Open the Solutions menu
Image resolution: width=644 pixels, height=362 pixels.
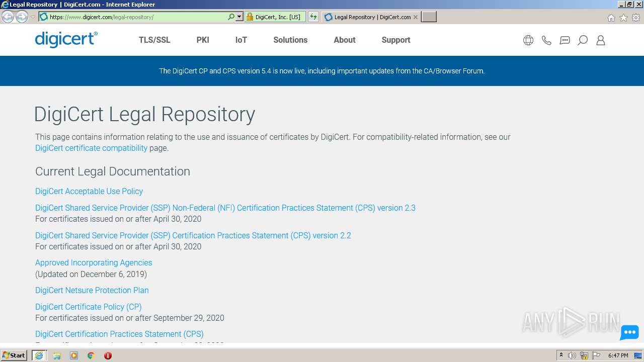pos(290,40)
